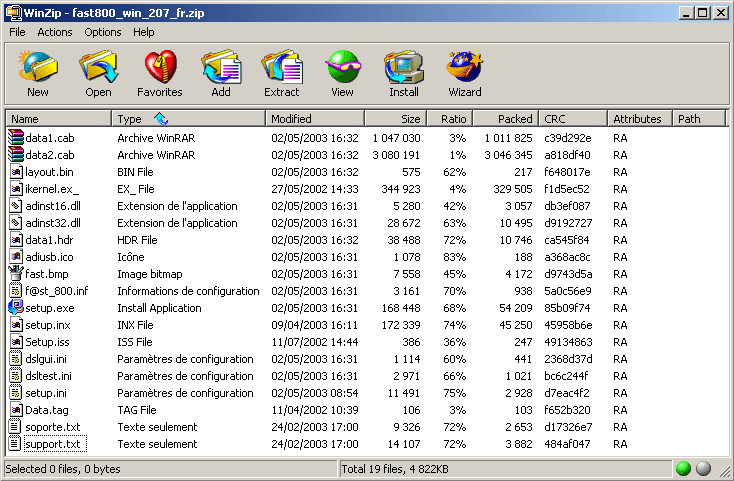The width and height of the screenshot is (734, 481).
Task: Click the View toolbar icon
Action: pos(343,67)
